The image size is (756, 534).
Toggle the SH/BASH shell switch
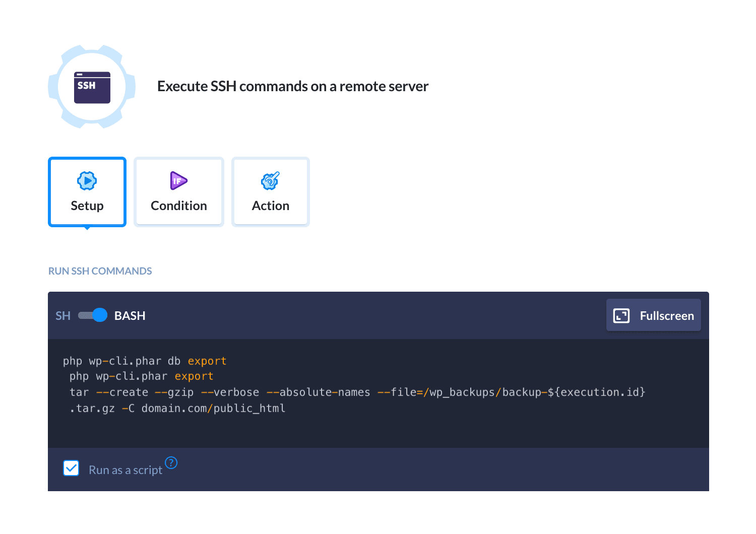click(x=93, y=315)
